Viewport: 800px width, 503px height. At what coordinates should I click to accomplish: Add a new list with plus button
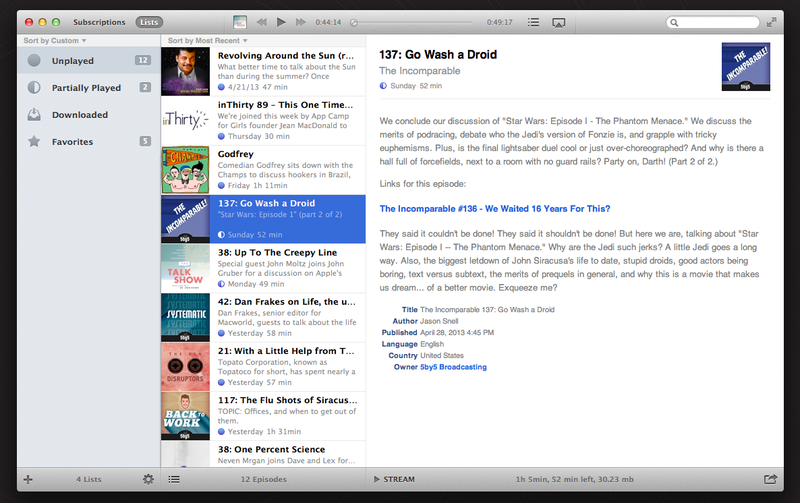[28, 480]
